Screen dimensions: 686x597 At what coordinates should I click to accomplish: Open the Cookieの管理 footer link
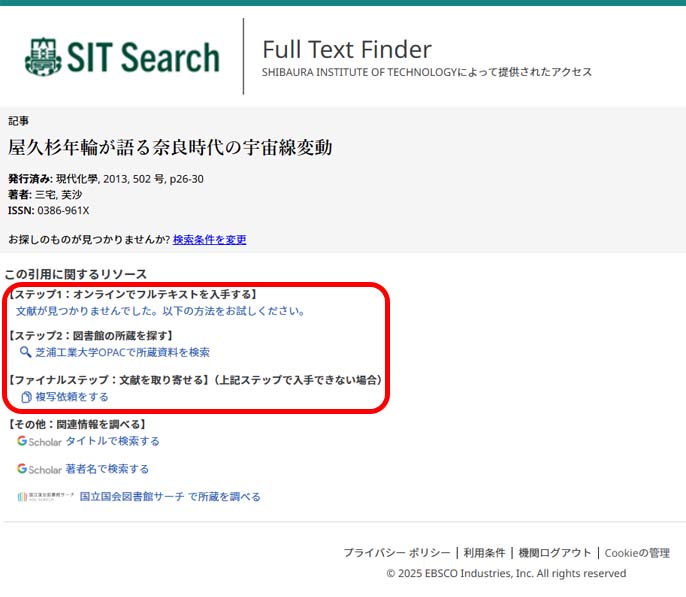[x=637, y=553]
